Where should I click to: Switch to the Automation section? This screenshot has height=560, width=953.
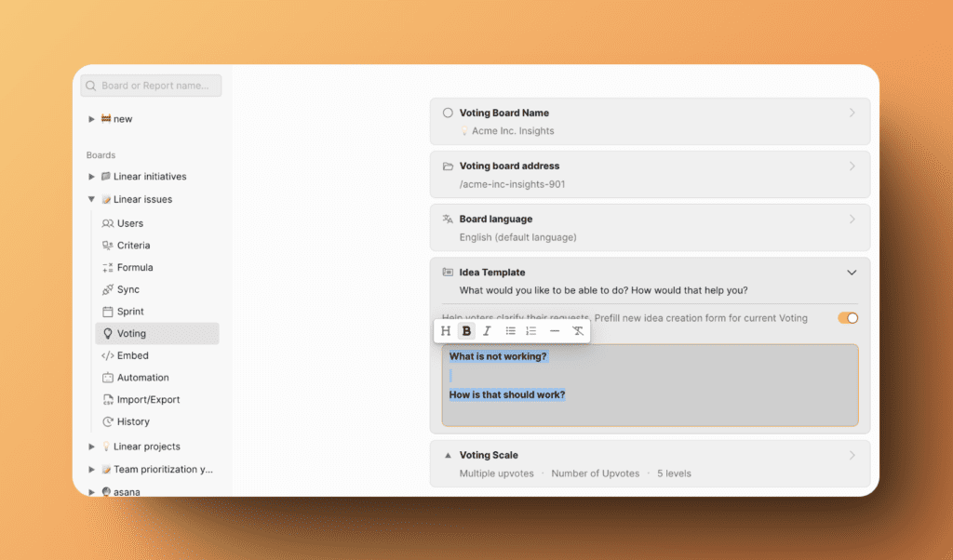point(107,378)
